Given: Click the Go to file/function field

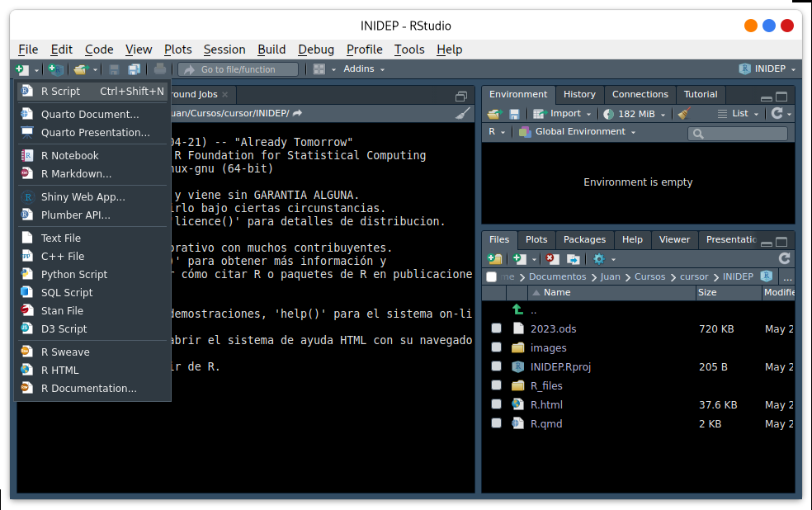Looking at the screenshot, I should (x=238, y=69).
